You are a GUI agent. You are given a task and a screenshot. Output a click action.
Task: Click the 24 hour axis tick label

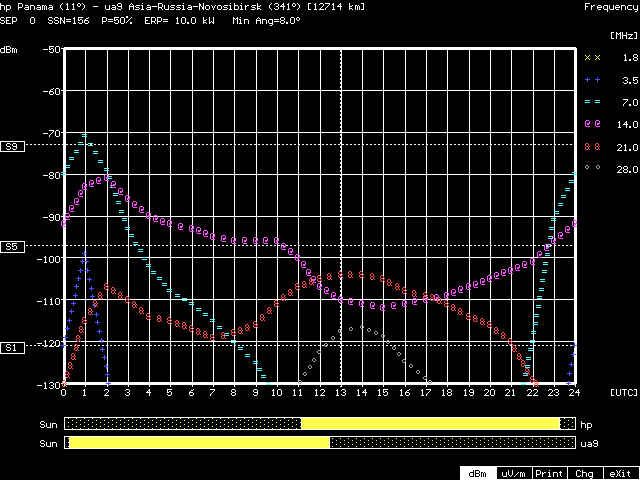[x=575, y=393]
